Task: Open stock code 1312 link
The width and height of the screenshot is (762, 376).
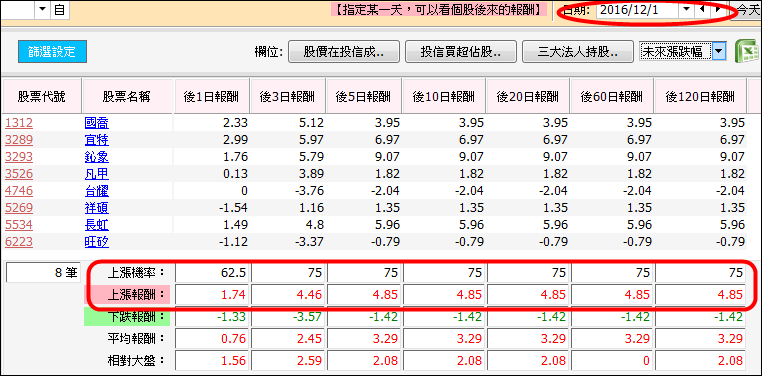Action: click(19, 123)
